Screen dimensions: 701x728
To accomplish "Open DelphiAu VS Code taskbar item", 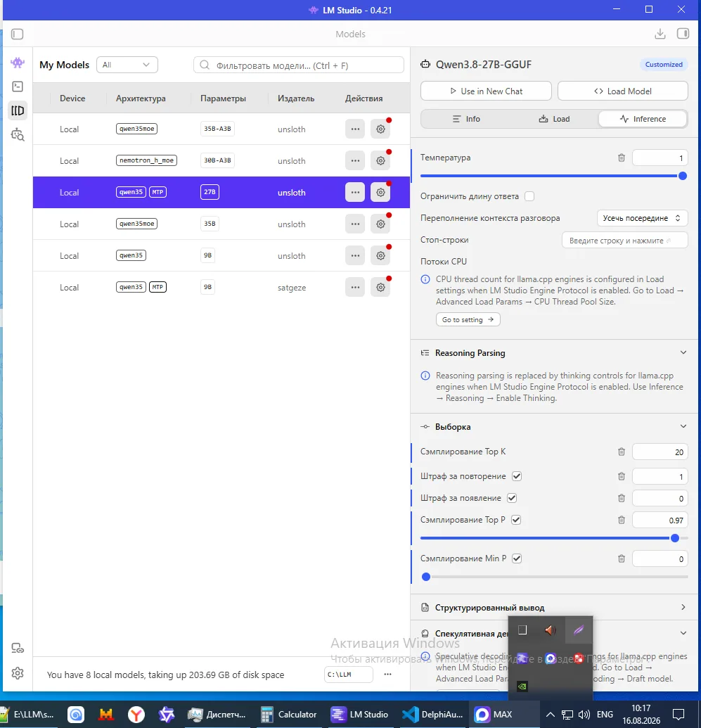I will pyautogui.click(x=432, y=715).
